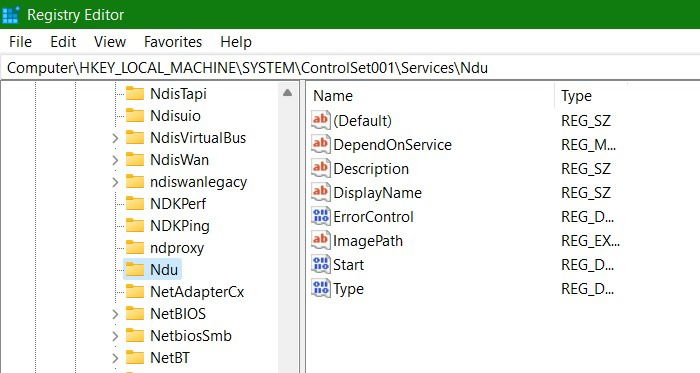Select the ndproxy folder icon

[x=135, y=247]
